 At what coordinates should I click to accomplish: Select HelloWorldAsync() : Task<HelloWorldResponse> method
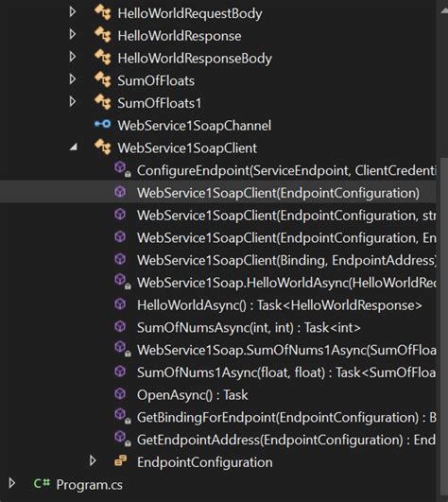[280, 305]
